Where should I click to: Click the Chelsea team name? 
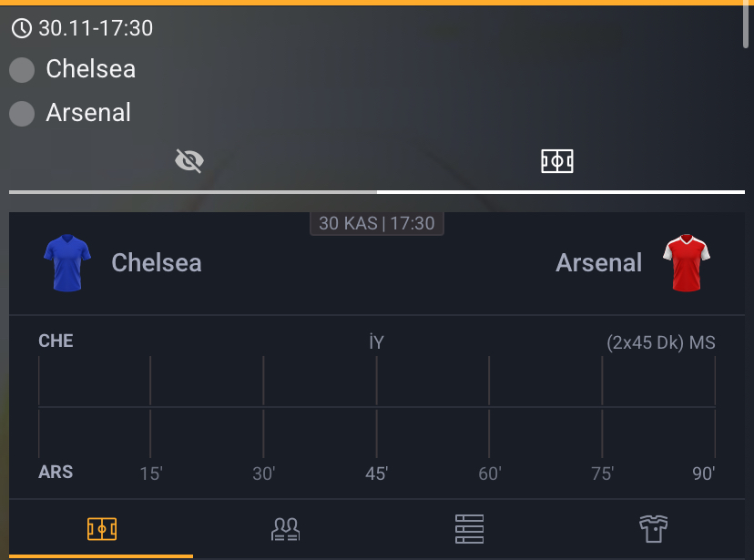(x=155, y=263)
